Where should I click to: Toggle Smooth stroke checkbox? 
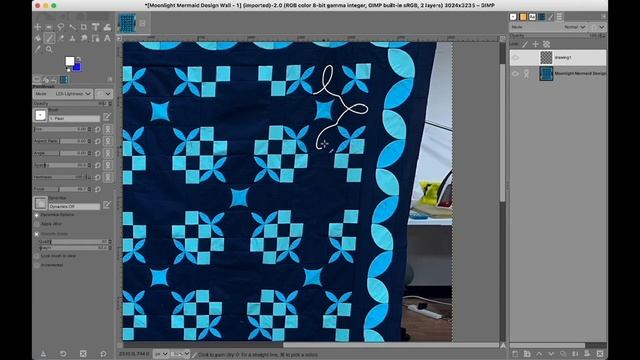pyautogui.click(x=37, y=234)
